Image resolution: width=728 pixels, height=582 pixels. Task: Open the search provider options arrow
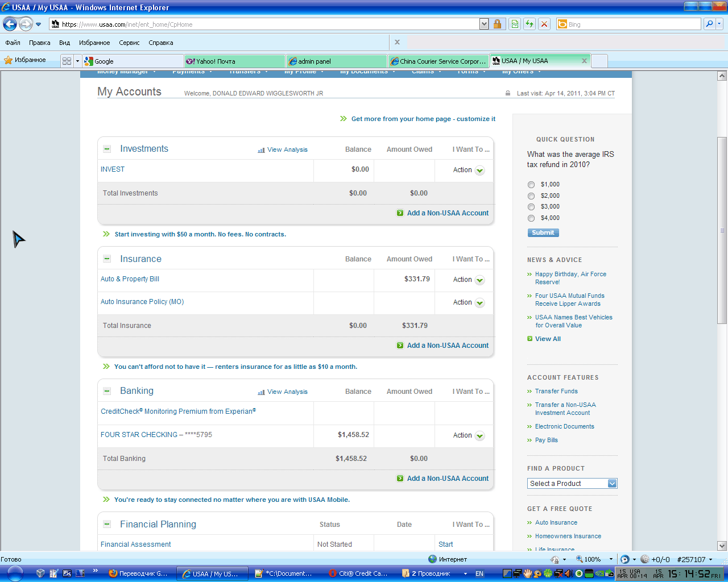[719, 24]
